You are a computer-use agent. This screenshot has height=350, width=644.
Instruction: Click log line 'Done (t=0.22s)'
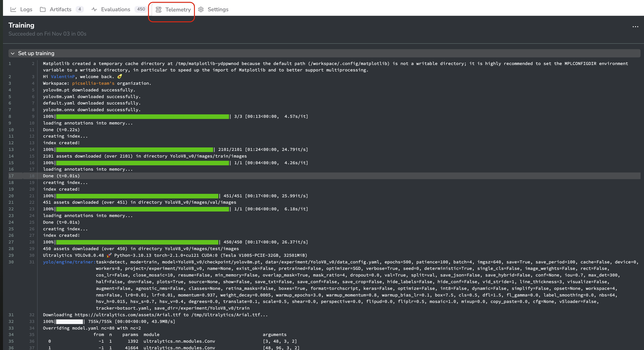[x=61, y=130]
